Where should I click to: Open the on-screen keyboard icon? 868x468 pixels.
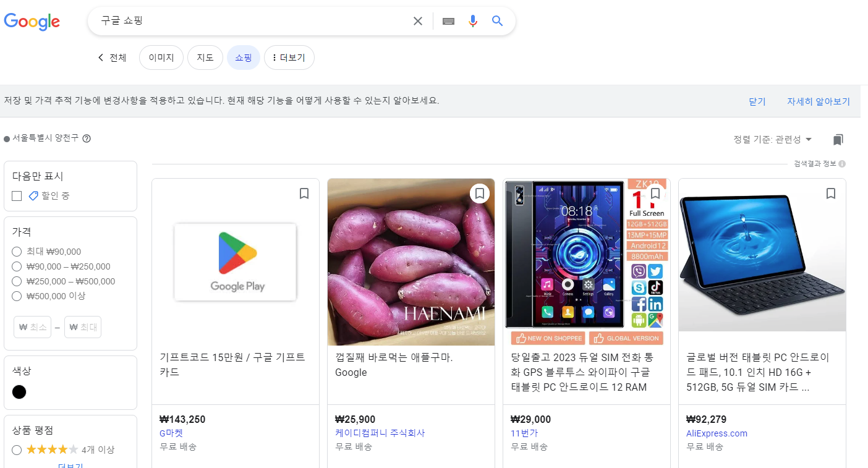coord(449,21)
